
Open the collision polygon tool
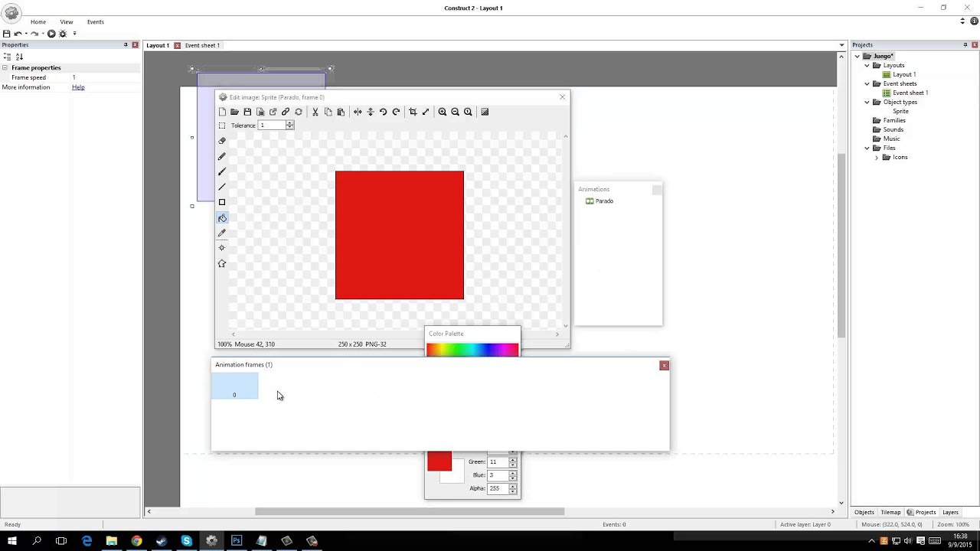tap(222, 263)
